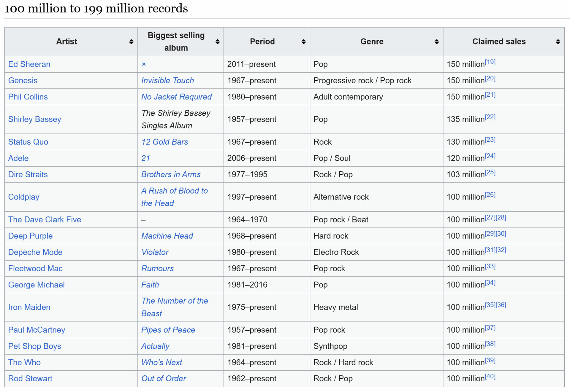This screenshot has width=570, height=392.
Task: Open the Status Quo artist link
Action: [28, 142]
